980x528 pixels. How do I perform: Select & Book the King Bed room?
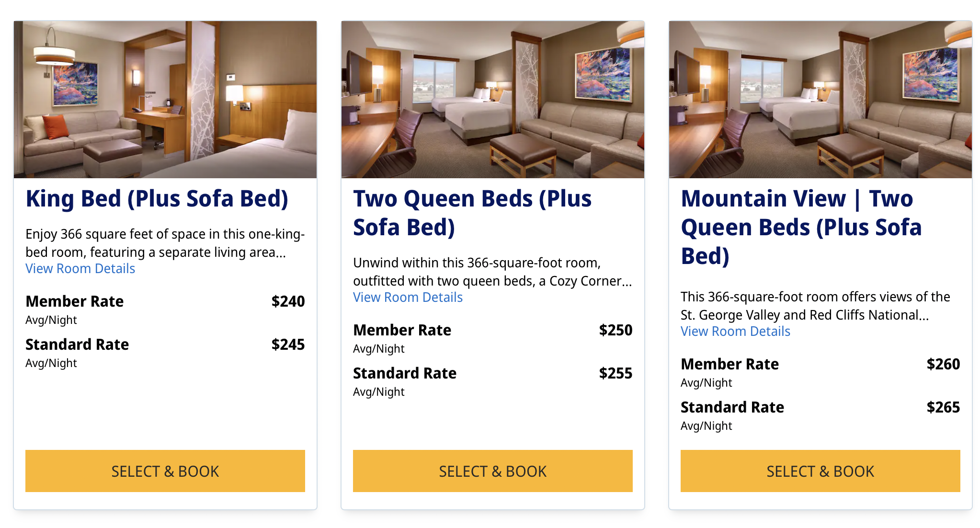165,471
